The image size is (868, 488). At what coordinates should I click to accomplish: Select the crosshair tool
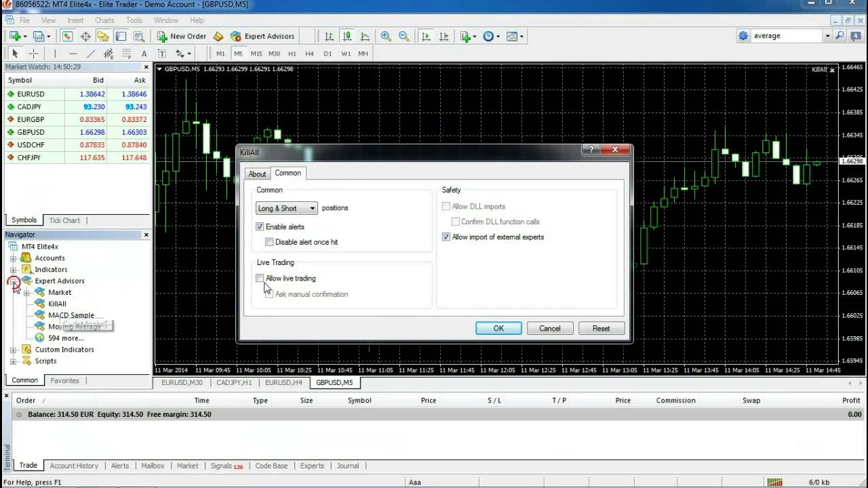pyautogui.click(x=33, y=54)
